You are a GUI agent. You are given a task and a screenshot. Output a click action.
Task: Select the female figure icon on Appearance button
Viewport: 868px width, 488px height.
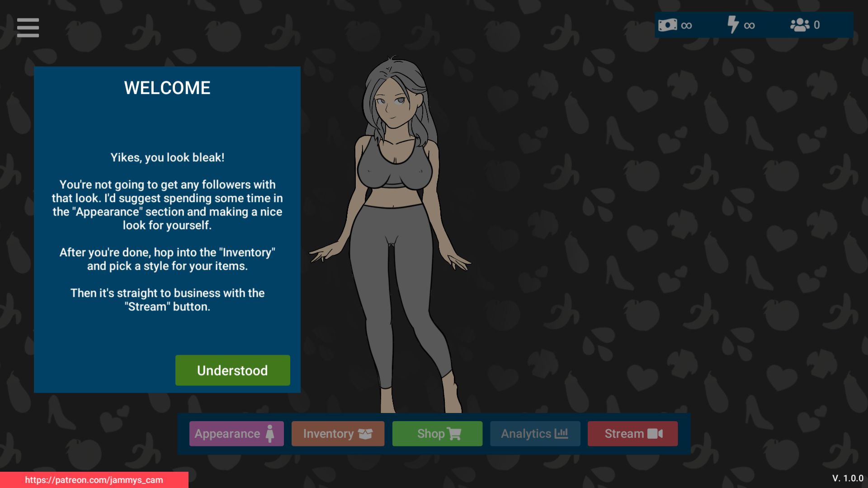click(270, 433)
